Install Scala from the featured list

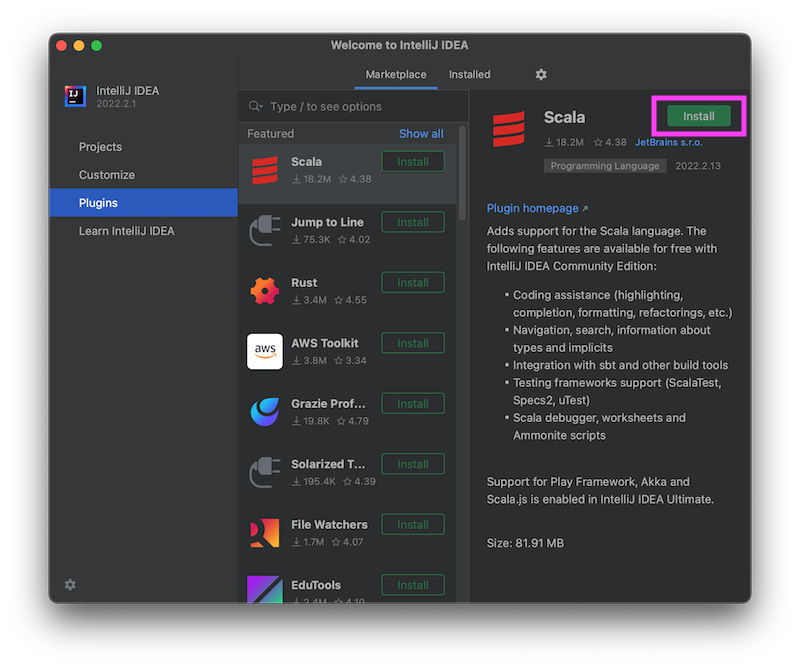click(413, 162)
